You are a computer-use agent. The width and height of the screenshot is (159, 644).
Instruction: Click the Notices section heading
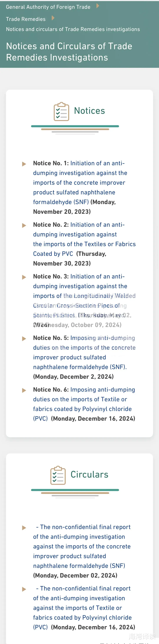[89, 111]
